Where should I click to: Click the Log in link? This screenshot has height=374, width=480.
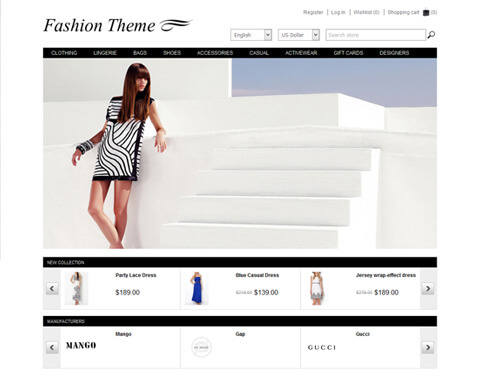(338, 12)
